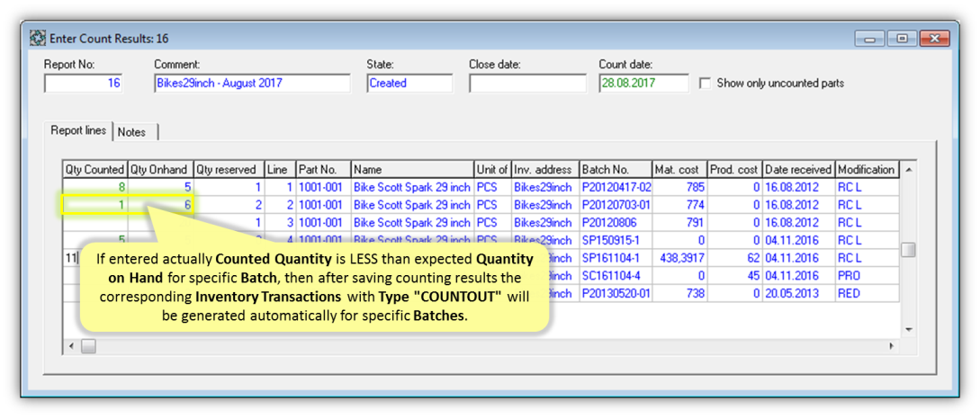
Task: Click the empty Close date field
Action: click(527, 83)
